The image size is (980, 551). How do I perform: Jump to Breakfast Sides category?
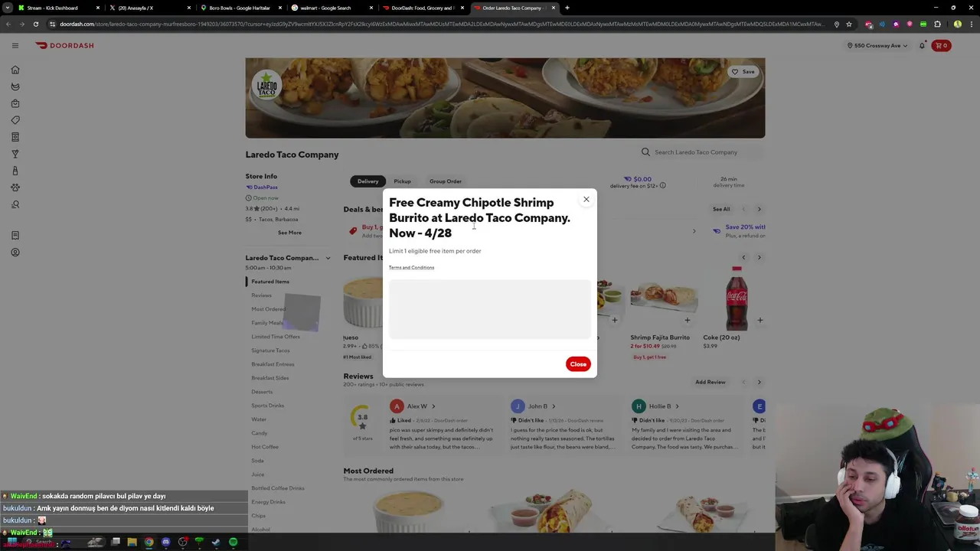[270, 378]
